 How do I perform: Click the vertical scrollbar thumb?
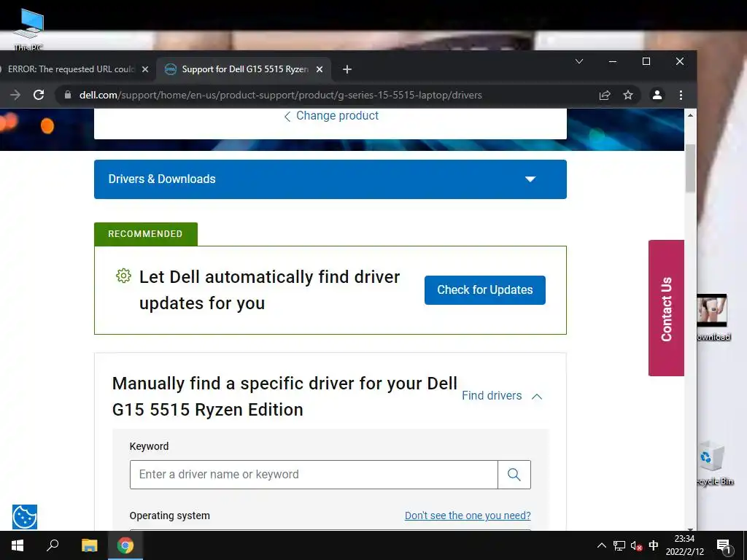690,168
